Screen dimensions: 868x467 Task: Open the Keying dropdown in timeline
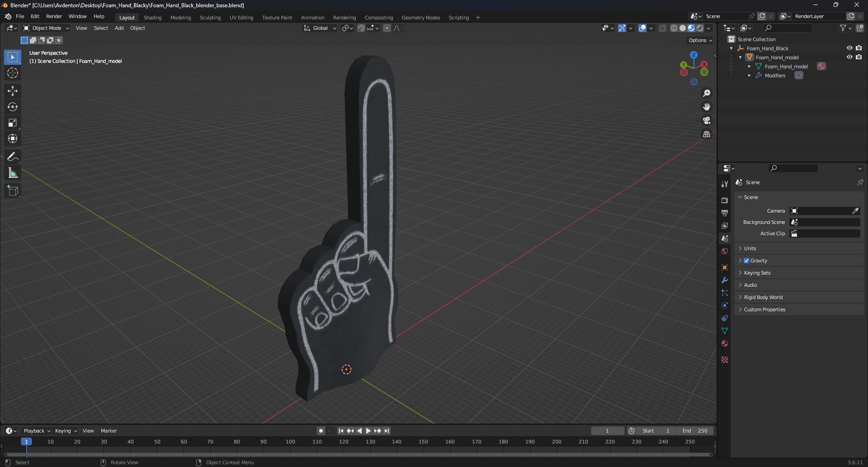(x=66, y=431)
